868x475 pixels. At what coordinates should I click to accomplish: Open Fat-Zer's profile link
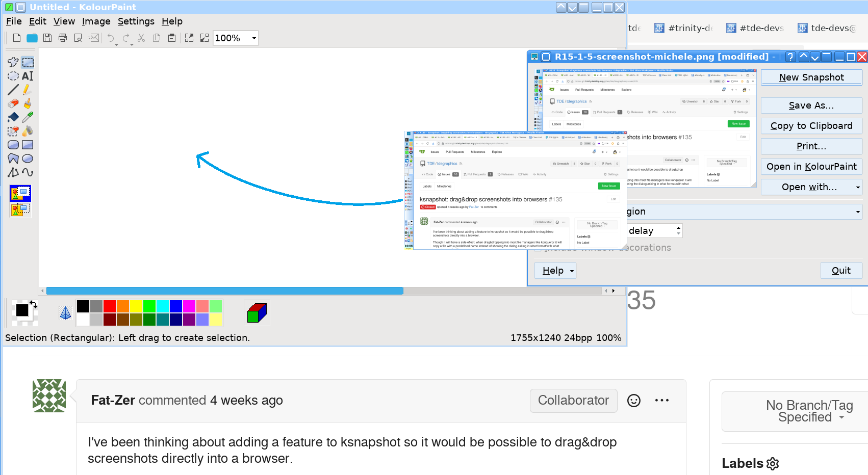tap(113, 401)
